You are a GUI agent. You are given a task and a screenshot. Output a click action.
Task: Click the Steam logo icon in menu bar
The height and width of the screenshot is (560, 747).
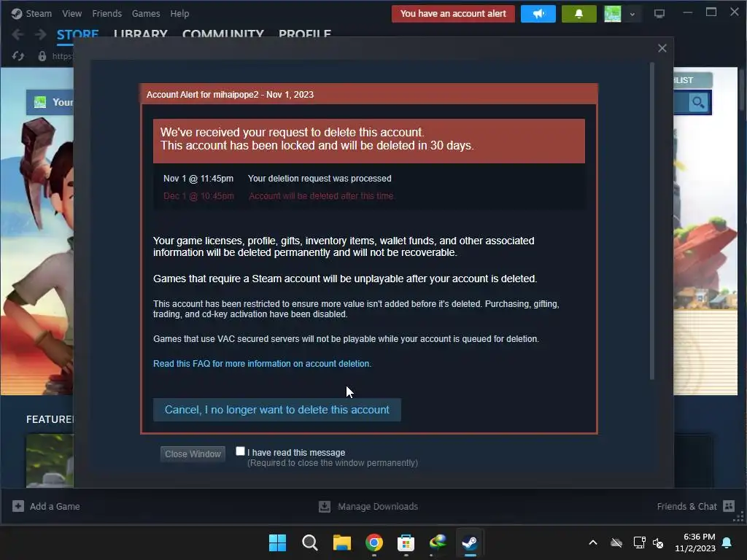pos(17,14)
